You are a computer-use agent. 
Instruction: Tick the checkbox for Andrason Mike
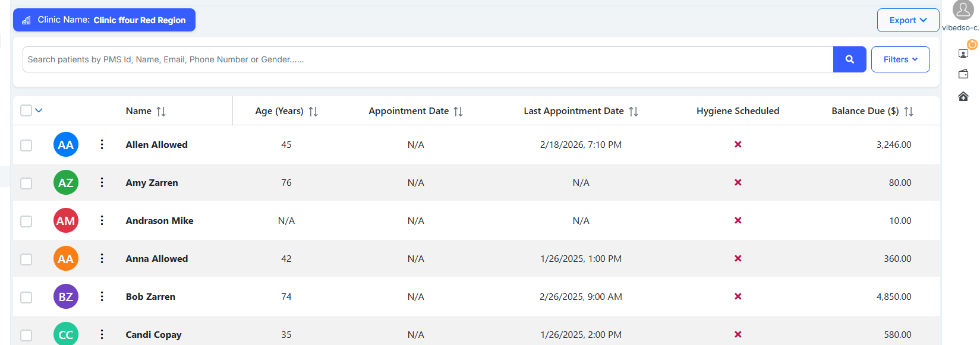(x=26, y=221)
